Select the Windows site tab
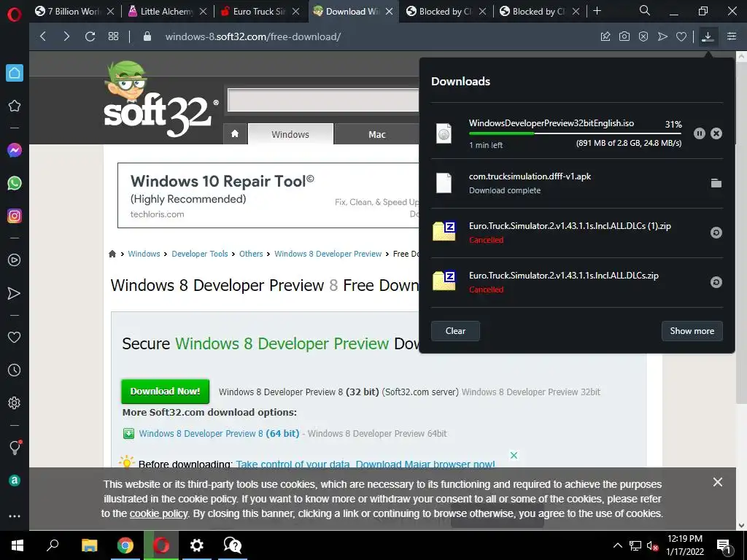The image size is (747, 560). coord(290,134)
